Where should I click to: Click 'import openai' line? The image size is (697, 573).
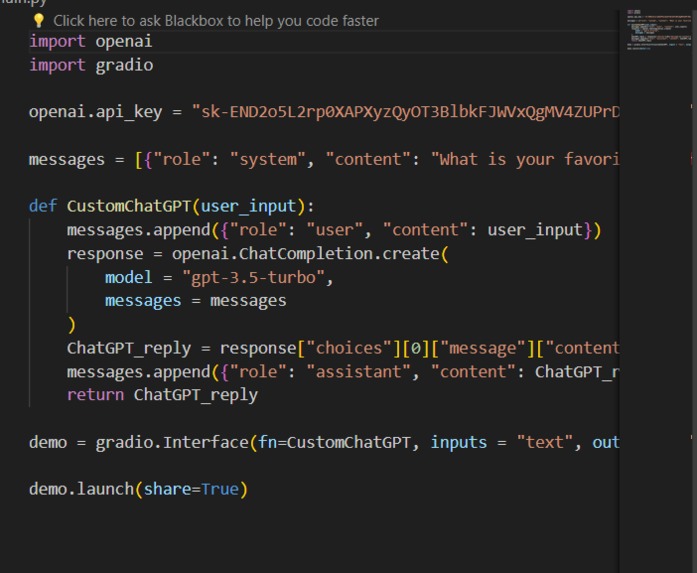(91, 41)
